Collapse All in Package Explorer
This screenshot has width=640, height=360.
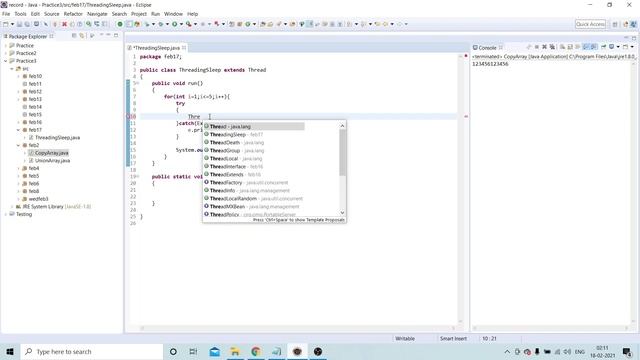(x=74, y=36)
